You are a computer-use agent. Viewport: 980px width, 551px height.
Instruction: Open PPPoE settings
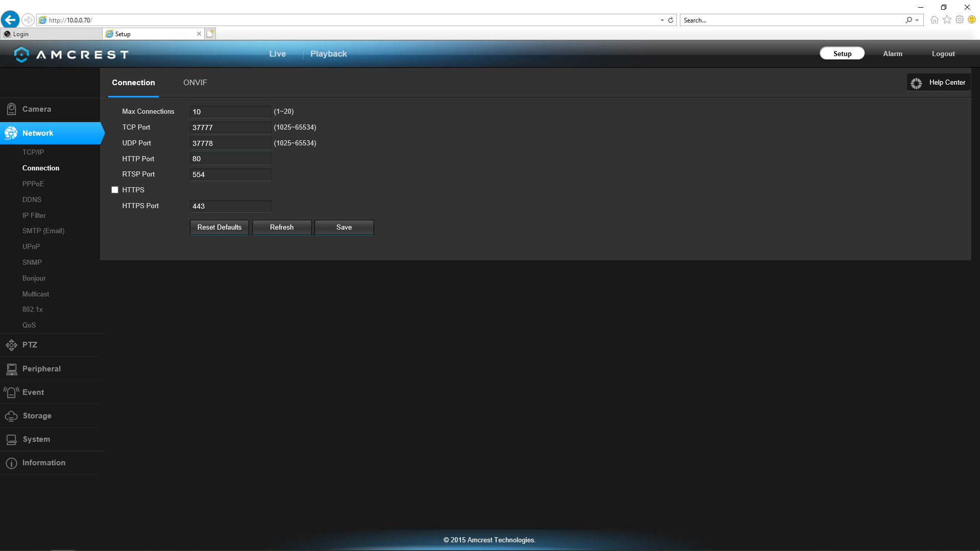(x=33, y=184)
